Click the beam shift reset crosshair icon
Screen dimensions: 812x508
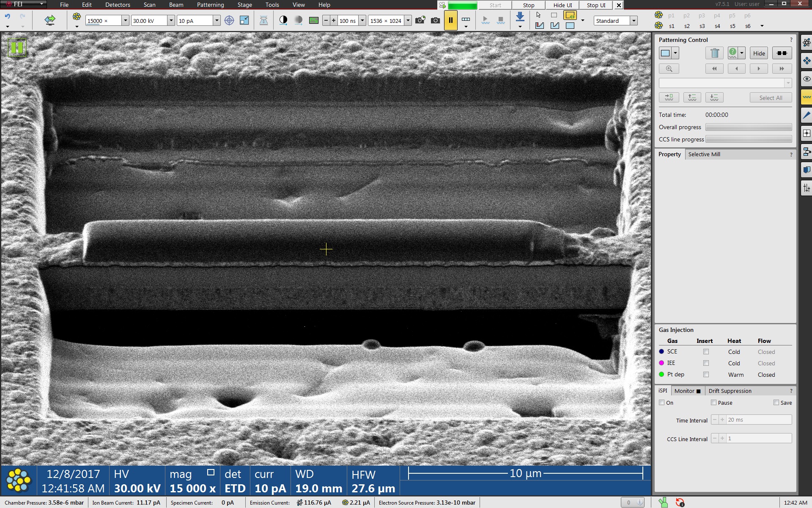(229, 20)
